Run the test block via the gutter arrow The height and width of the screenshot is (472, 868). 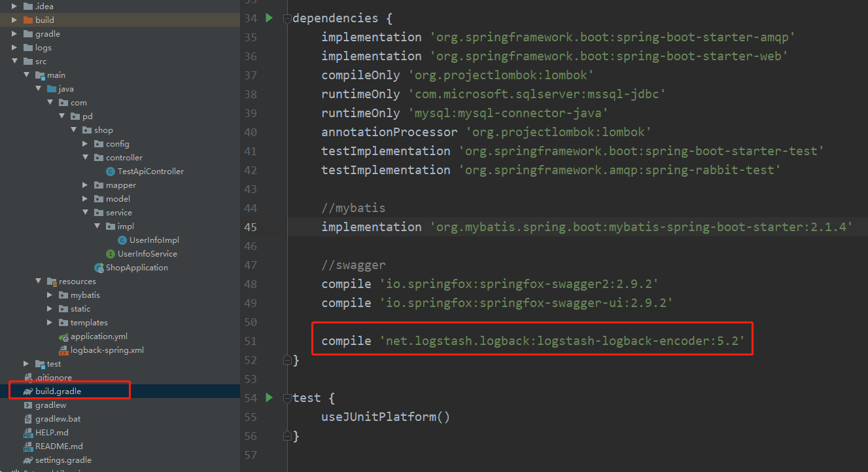tap(268, 397)
